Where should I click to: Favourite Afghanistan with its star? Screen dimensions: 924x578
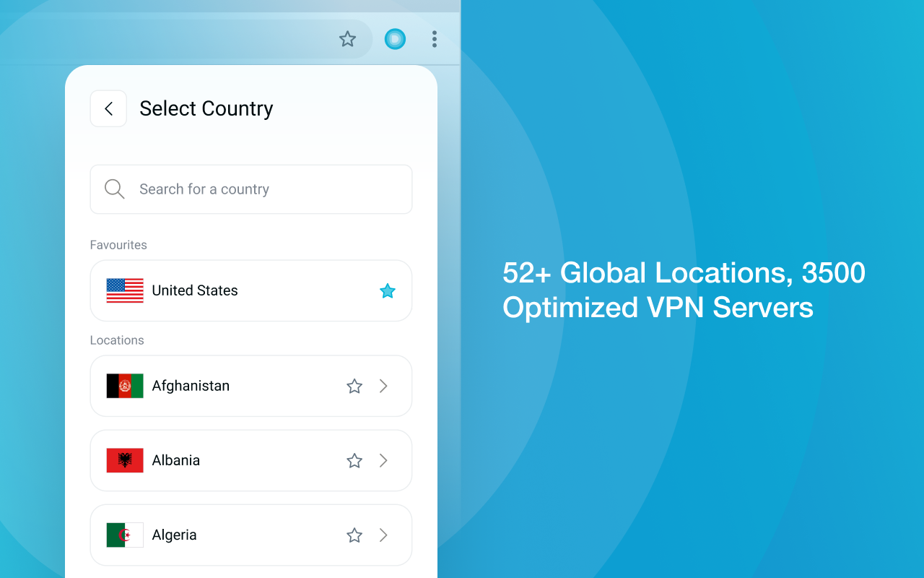click(x=354, y=387)
